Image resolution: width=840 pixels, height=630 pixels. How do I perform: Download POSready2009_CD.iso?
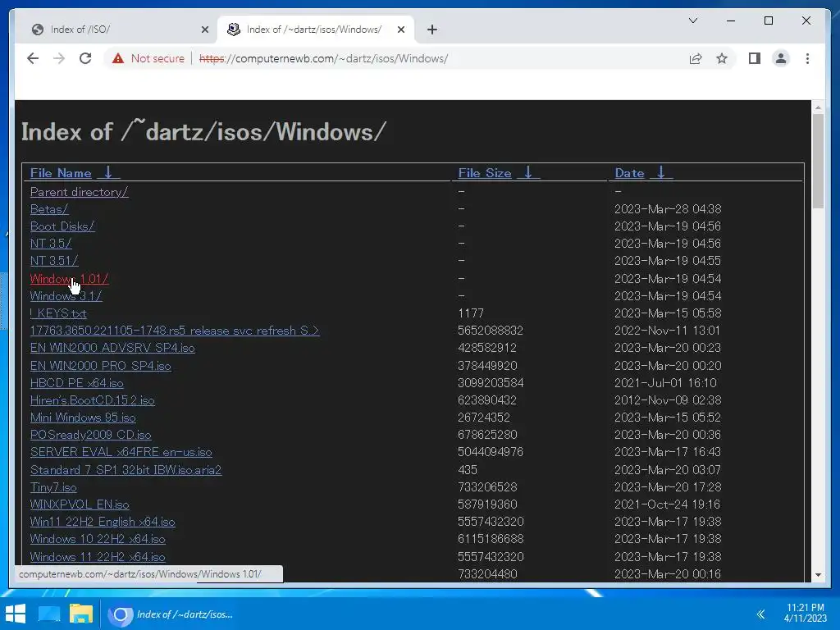[x=90, y=435]
